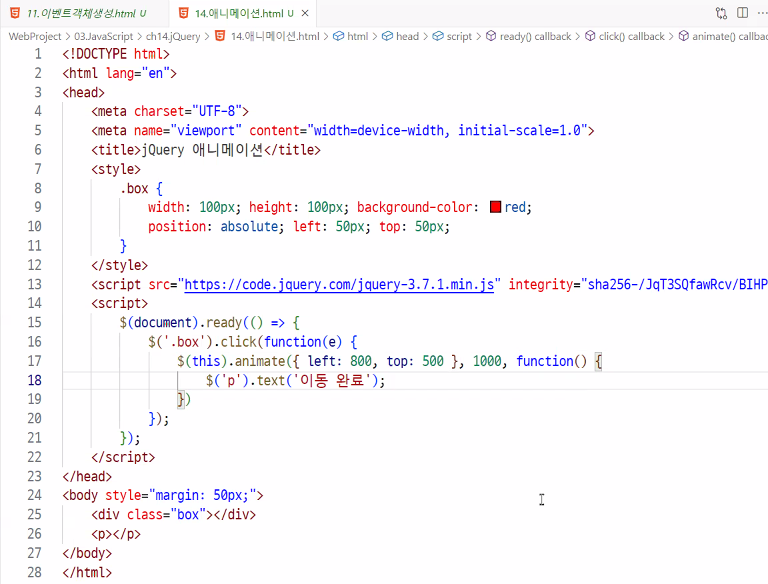Click the HTML5 file icon in the breadcrumb
The width and height of the screenshot is (768, 584).
(x=220, y=36)
